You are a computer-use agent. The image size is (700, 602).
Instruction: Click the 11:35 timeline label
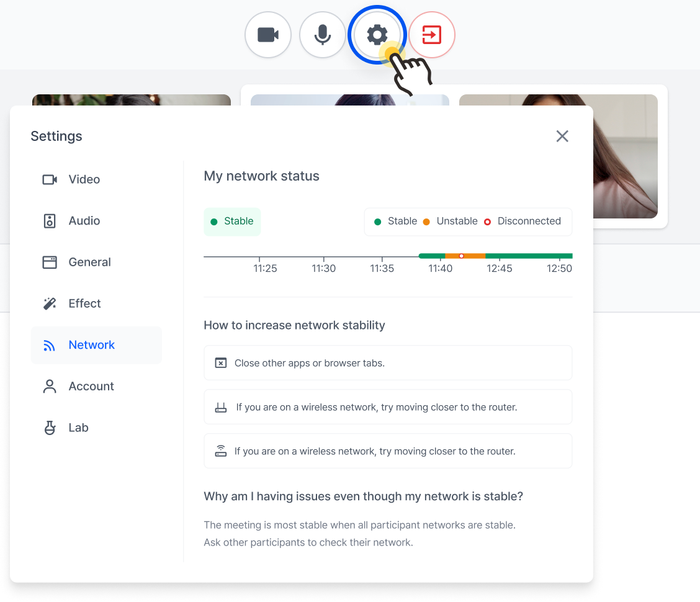click(x=382, y=268)
